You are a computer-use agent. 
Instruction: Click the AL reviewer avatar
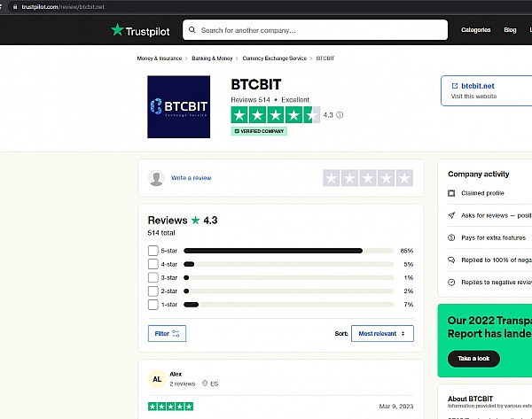[x=156, y=379]
